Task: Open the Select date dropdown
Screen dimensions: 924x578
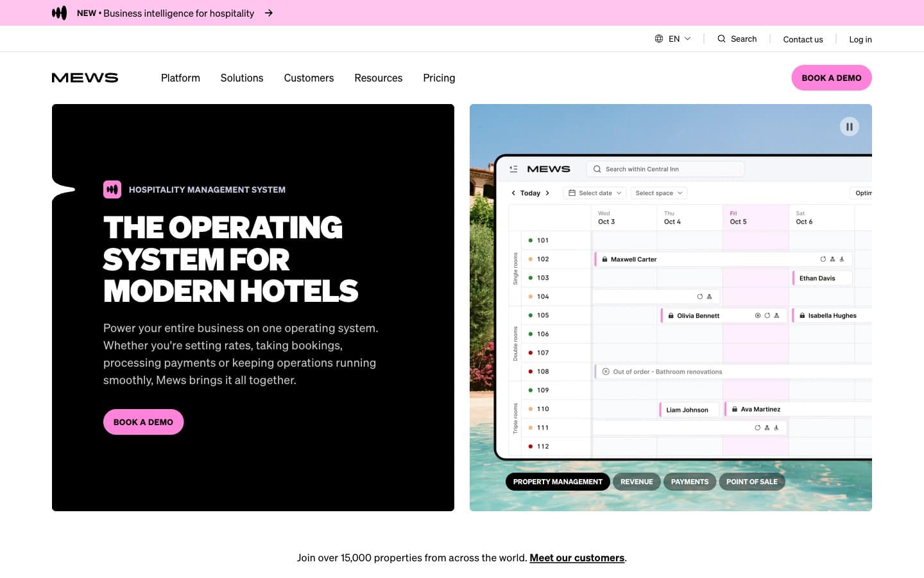Action: [595, 193]
